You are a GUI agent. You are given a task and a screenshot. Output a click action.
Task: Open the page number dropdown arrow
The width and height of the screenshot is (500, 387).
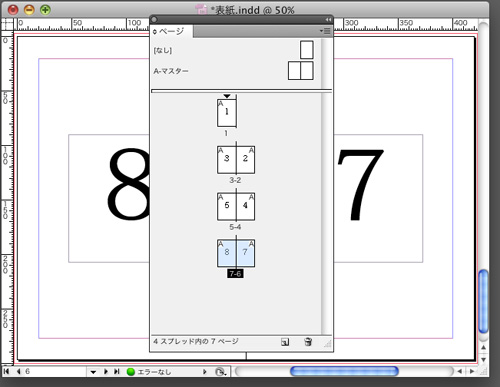coord(93,372)
